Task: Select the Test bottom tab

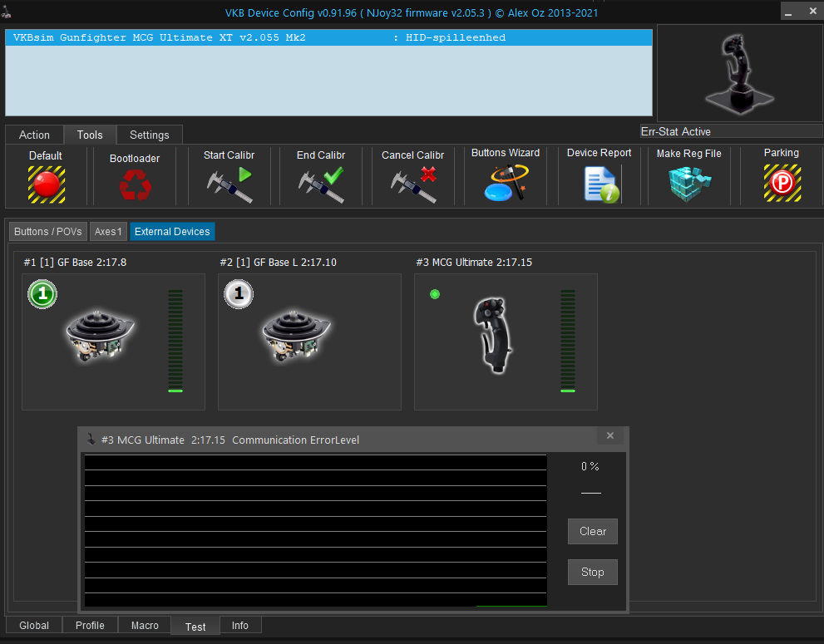Action: pos(195,627)
